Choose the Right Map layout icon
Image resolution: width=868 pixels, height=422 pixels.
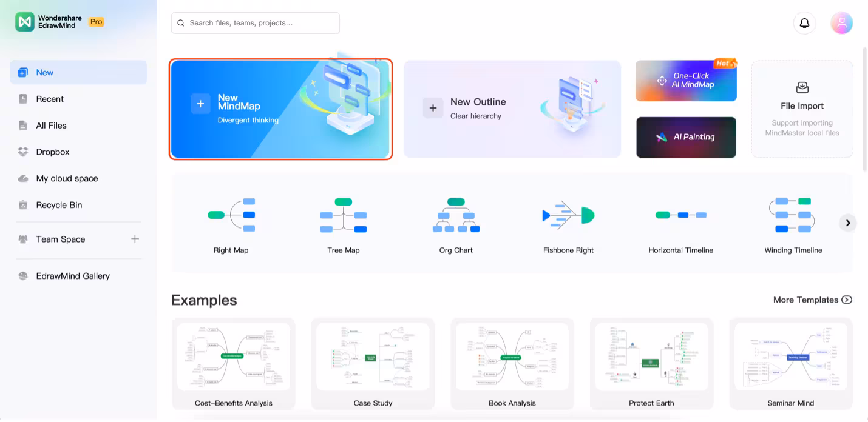231,215
